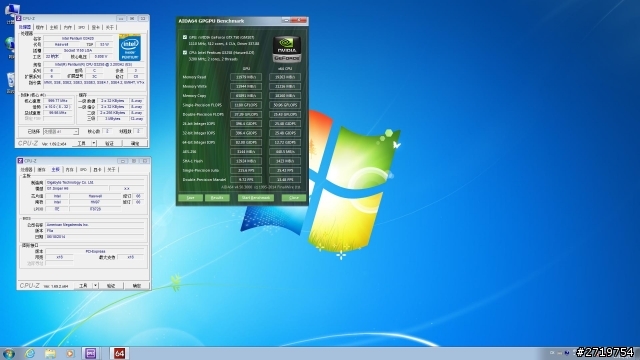The image size is (640, 360).
Task: Select 处理器 tab in the mainboard CPU-Z window
Action: pyautogui.click(x=27, y=170)
